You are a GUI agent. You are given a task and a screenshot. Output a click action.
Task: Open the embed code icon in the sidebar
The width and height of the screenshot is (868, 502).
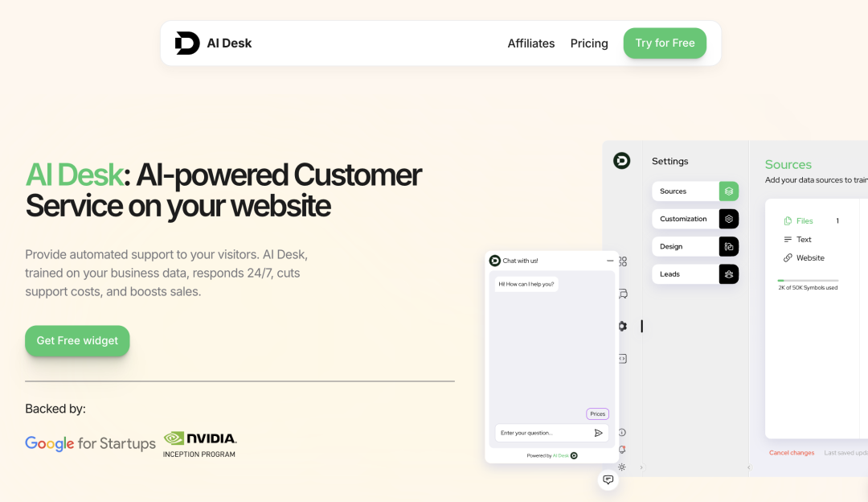(x=623, y=359)
